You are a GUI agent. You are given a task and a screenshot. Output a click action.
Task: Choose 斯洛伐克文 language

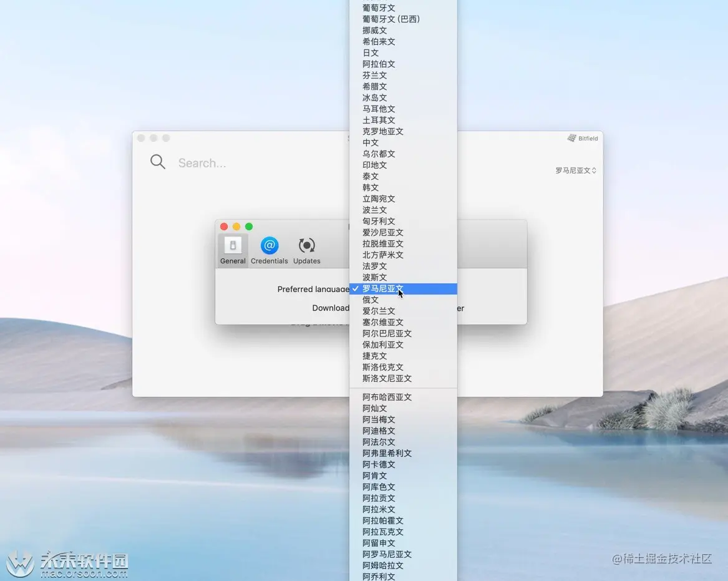coord(403,367)
